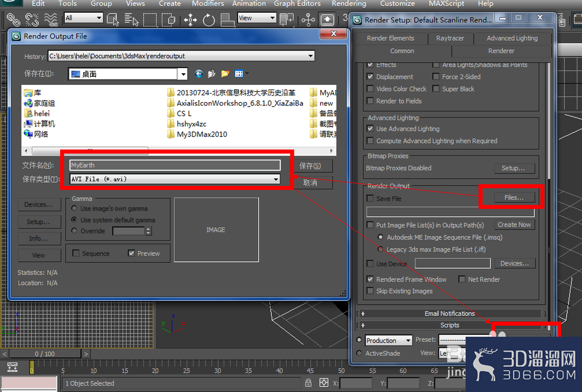This screenshot has height=392, width=582.
Task: Toggle the Displacement checkbox
Action: click(x=370, y=77)
